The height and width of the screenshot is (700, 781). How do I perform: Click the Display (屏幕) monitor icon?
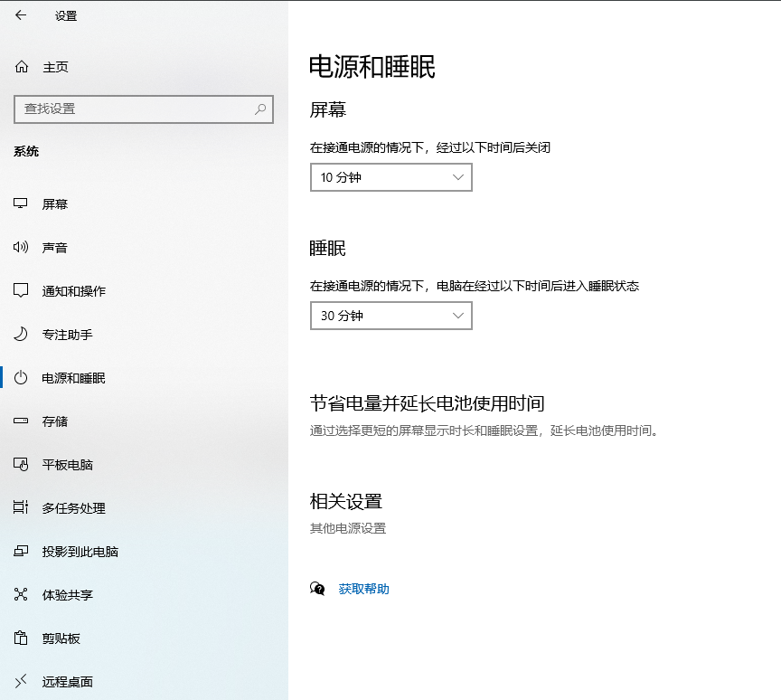coord(21,203)
